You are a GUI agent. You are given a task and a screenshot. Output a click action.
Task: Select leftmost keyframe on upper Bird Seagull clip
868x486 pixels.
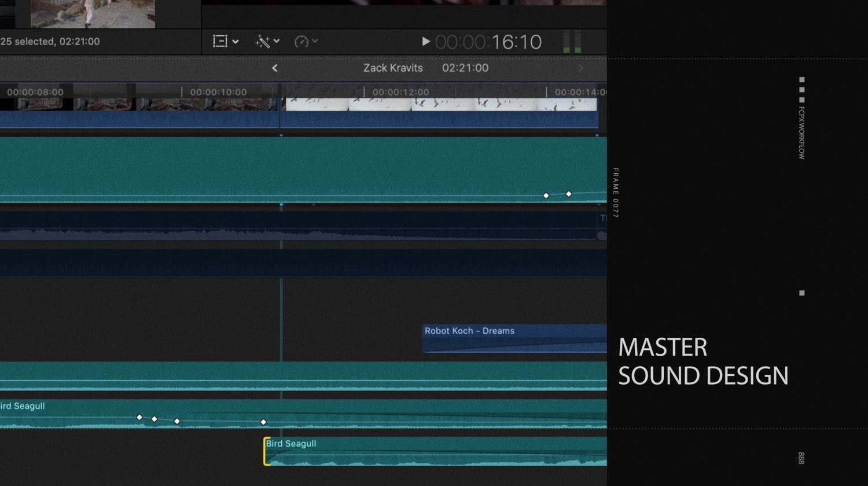pos(139,417)
